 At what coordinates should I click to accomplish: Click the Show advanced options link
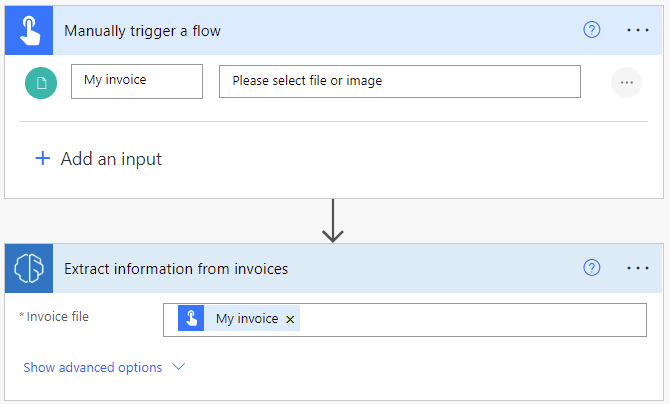[92, 367]
